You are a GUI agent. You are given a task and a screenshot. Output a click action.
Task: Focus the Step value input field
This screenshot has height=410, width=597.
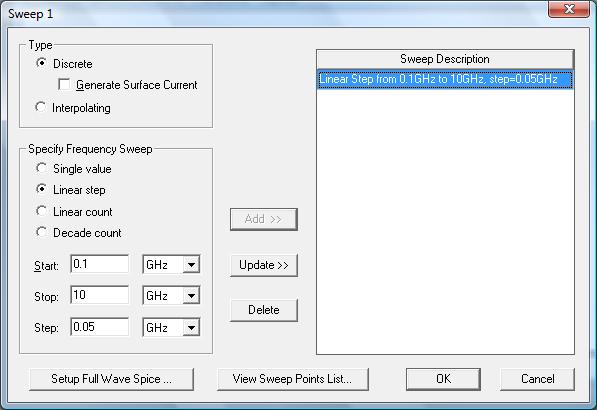click(x=99, y=327)
